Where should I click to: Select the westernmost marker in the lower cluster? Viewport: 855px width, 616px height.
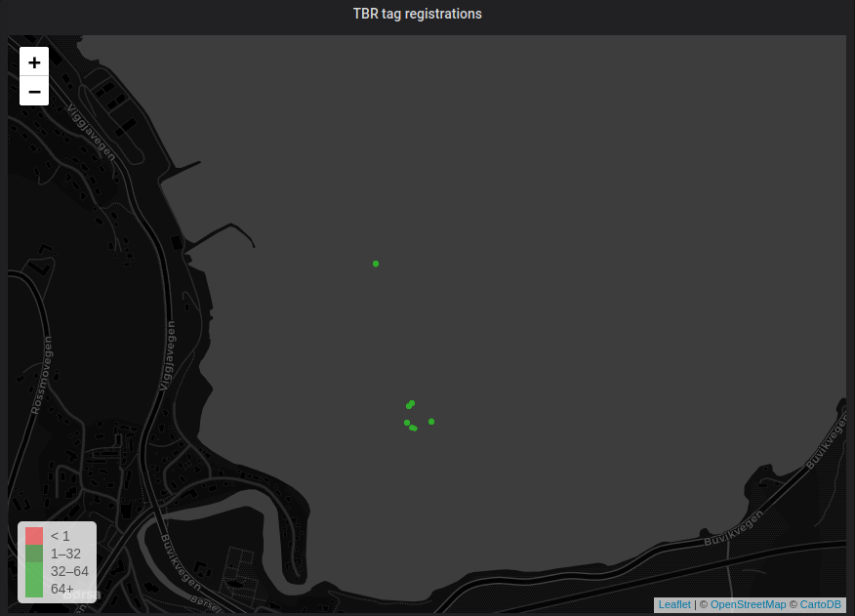[407, 423]
